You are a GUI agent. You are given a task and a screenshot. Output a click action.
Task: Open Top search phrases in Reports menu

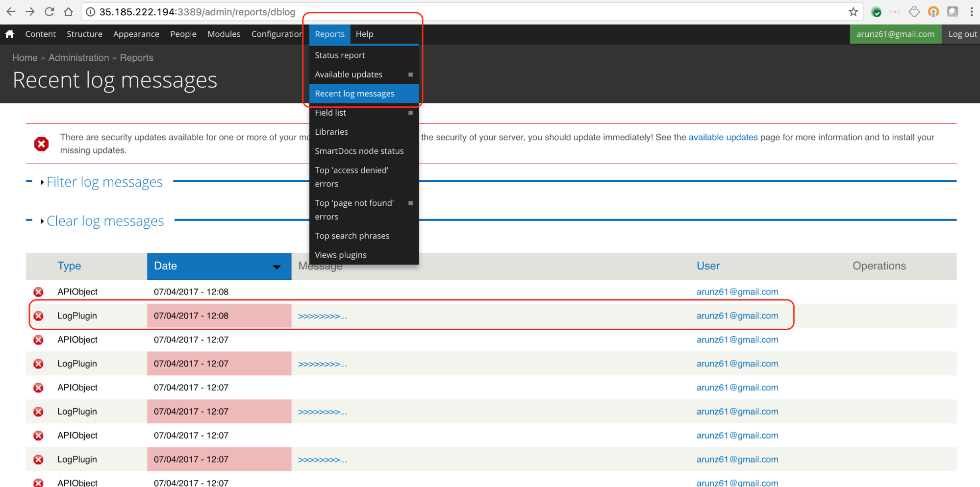[x=352, y=236]
